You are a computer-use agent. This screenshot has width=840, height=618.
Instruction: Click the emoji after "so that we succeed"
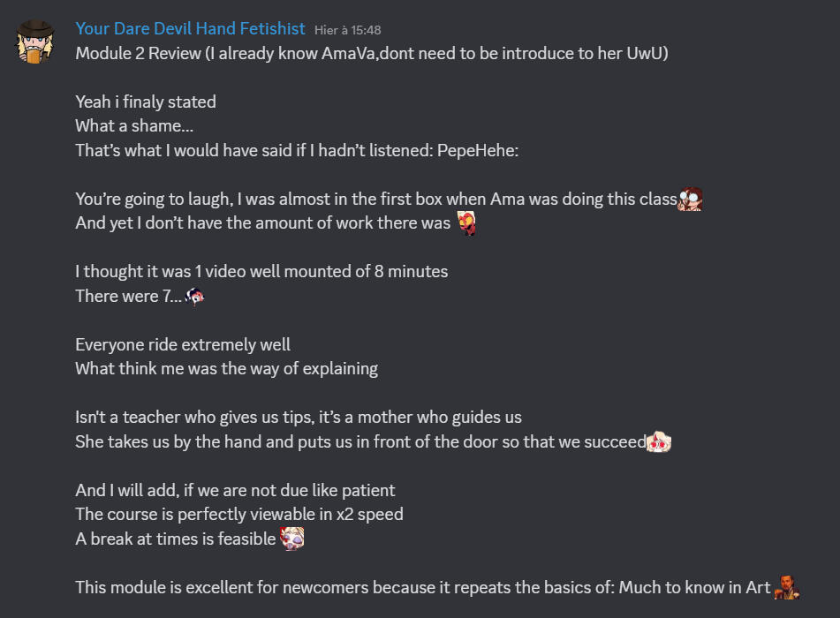659,441
